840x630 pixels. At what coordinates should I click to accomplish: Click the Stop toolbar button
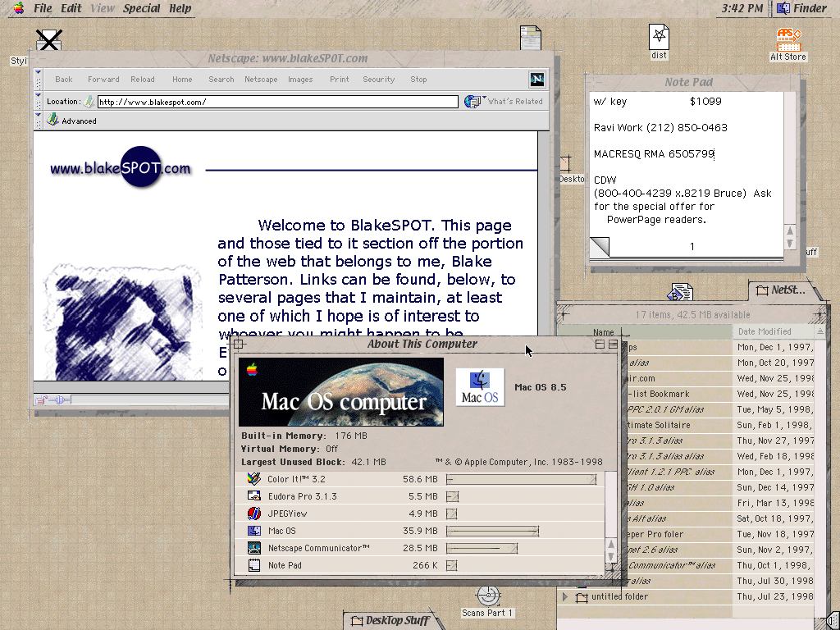point(418,80)
